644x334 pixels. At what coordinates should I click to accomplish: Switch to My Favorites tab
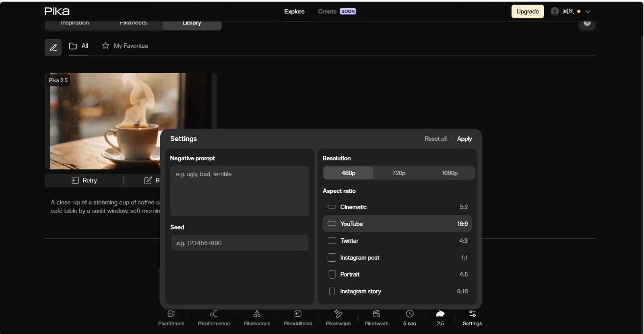tap(125, 46)
